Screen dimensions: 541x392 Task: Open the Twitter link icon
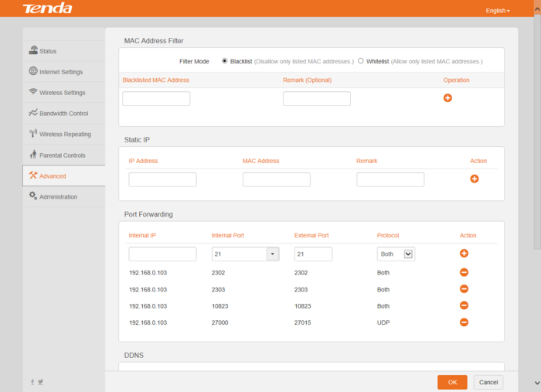click(x=41, y=382)
